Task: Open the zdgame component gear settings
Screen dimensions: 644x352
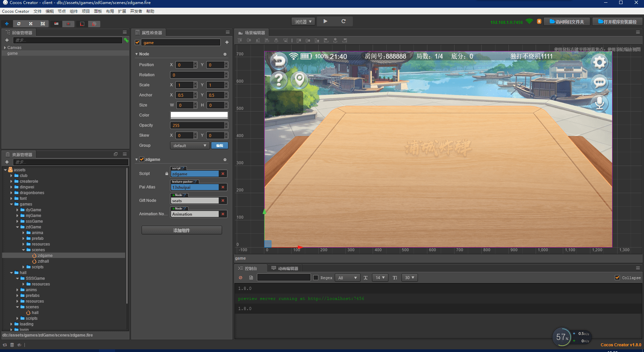Action: 225,160
